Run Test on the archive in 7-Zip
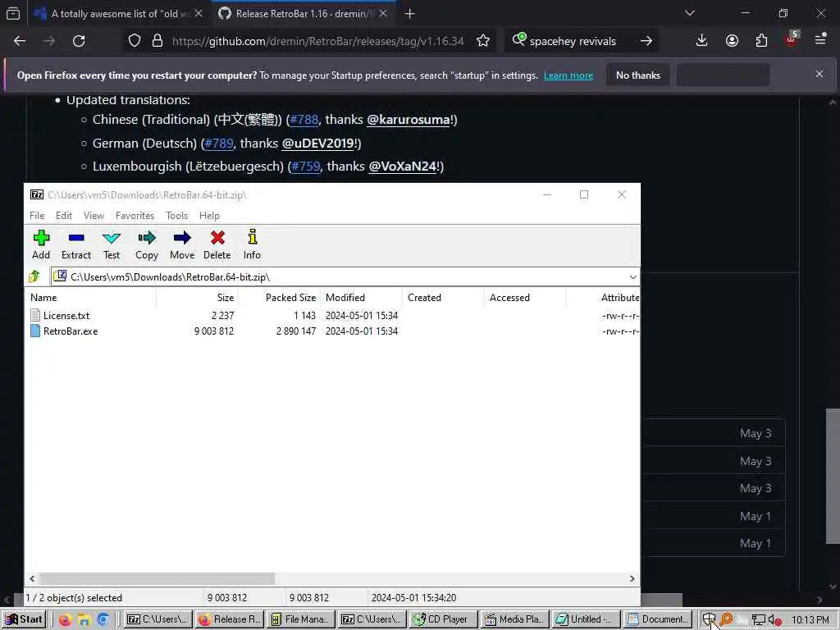Image resolution: width=840 pixels, height=630 pixels. [x=112, y=244]
